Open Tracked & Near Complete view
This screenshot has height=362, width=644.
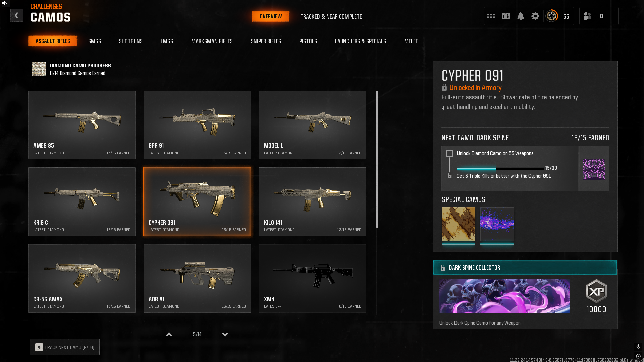pos(331,17)
